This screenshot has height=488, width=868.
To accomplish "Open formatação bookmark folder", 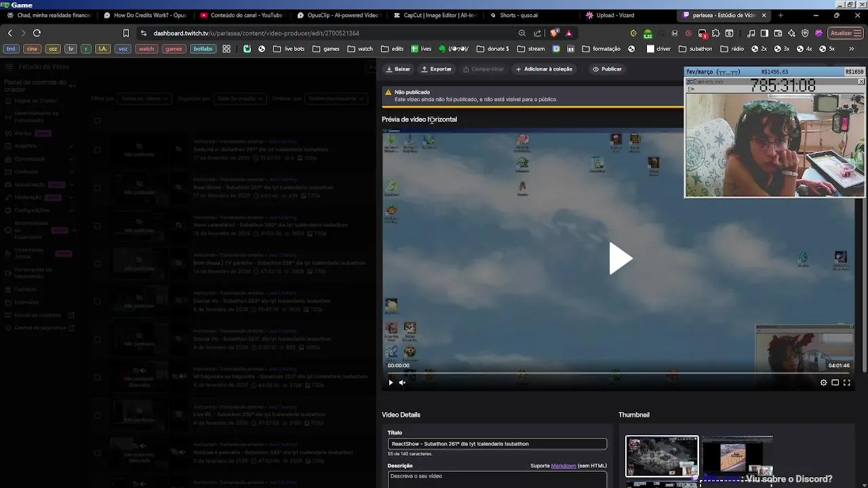I will pyautogui.click(x=601, y=49).
